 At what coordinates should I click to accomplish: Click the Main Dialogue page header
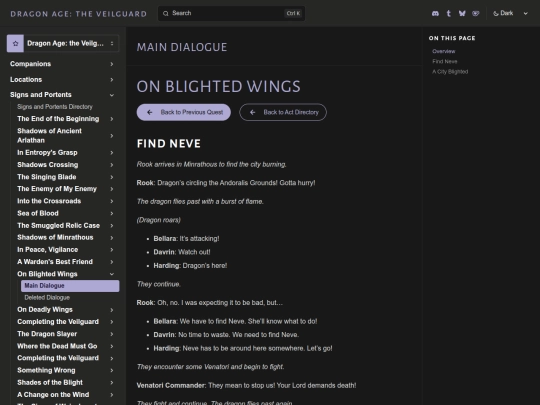[182, 47]
